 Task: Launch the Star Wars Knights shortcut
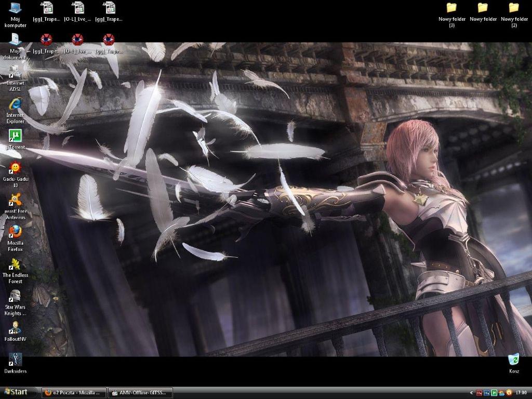coord(15,302)
